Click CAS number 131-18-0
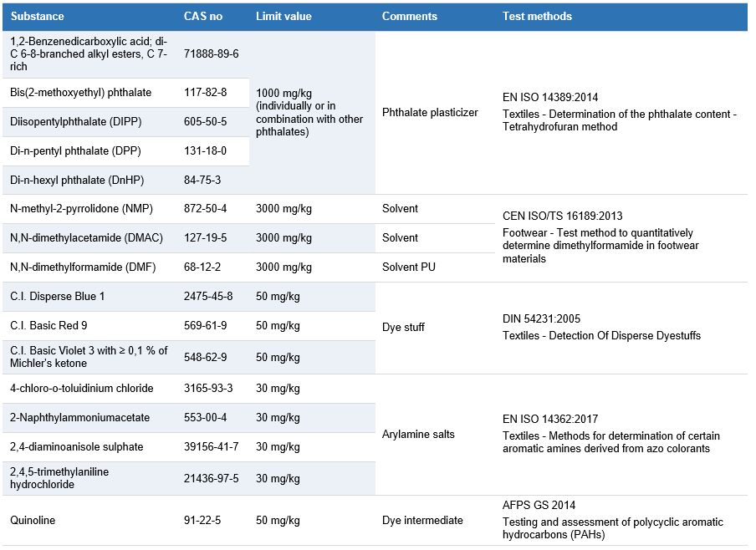Image resolution: width=756 pixels, height=550 pixels. point(205,151)
